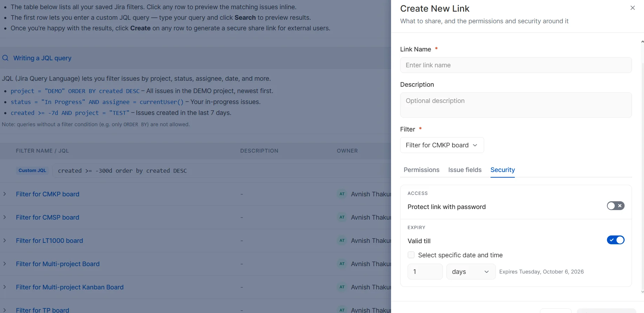Click the custom JQL query input
This screenshot has height=313, width=644.
(x=222, y=171)
